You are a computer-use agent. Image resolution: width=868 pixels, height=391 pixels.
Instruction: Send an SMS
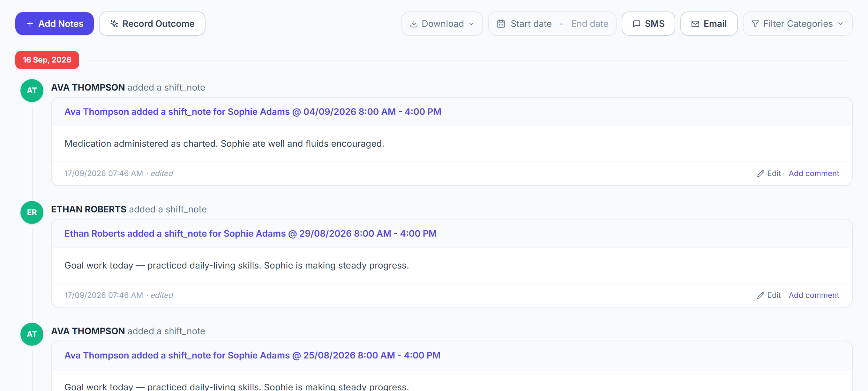point(648,24)
